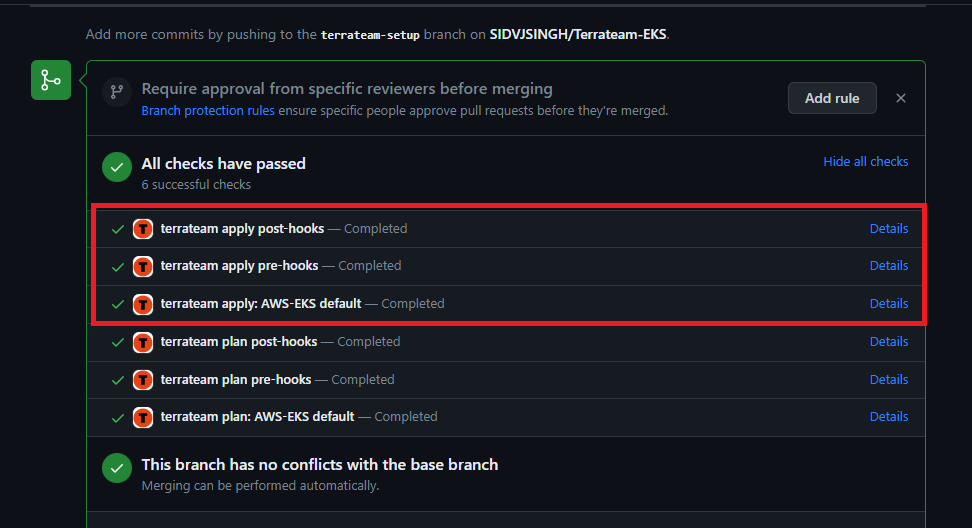The width and height of the screenshot is (972, 528).
Task: Click Terrateam avatar for apply post-hooks check
Action: 143,229
